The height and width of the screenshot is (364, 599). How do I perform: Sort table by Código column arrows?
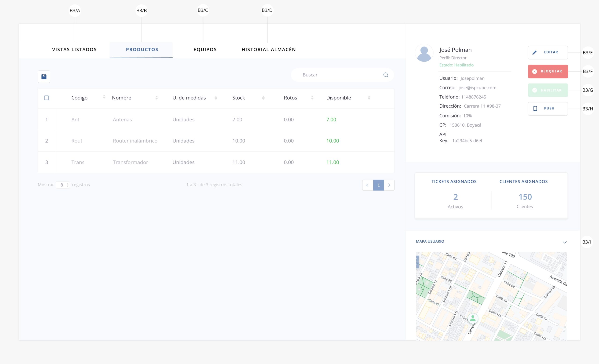(x=104, y=97)
